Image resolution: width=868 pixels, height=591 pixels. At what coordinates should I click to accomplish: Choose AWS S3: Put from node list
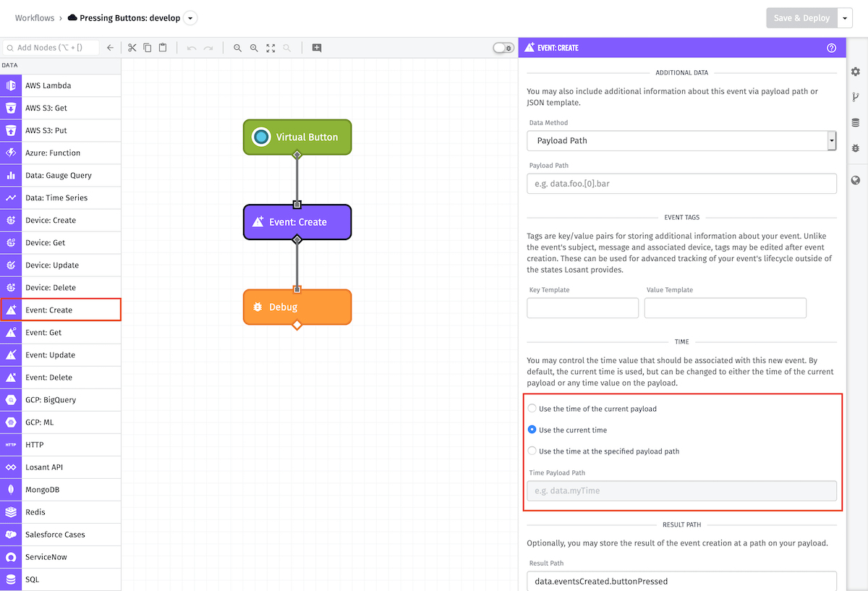[61, 130]
